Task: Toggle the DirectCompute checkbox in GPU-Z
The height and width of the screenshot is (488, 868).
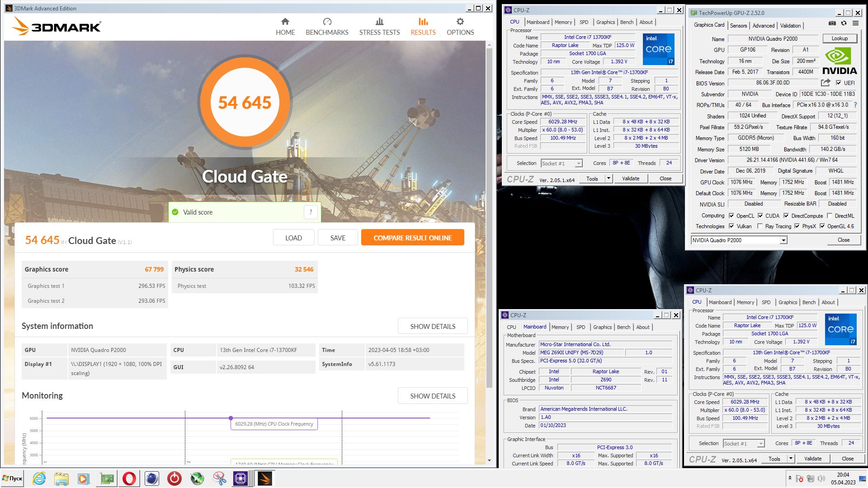Action: 786,216
